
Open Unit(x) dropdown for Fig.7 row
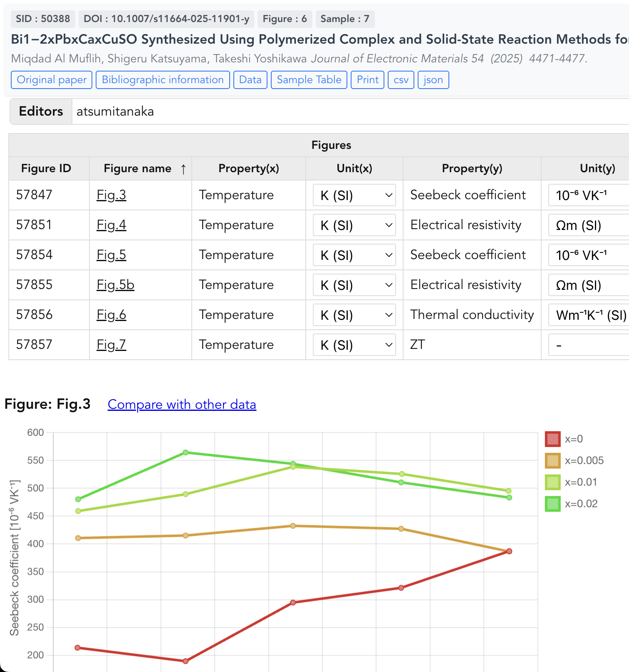[x=354, y=345]
